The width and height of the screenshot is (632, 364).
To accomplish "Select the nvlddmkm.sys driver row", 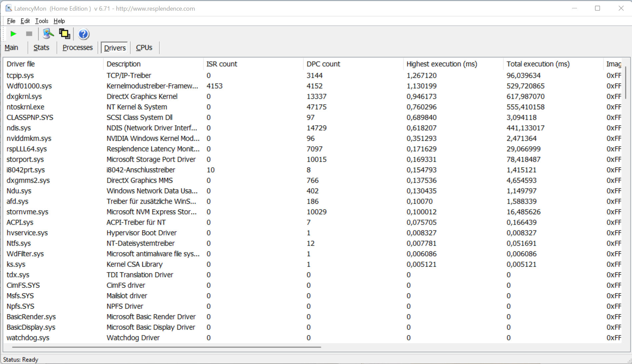I will [29, 139].
